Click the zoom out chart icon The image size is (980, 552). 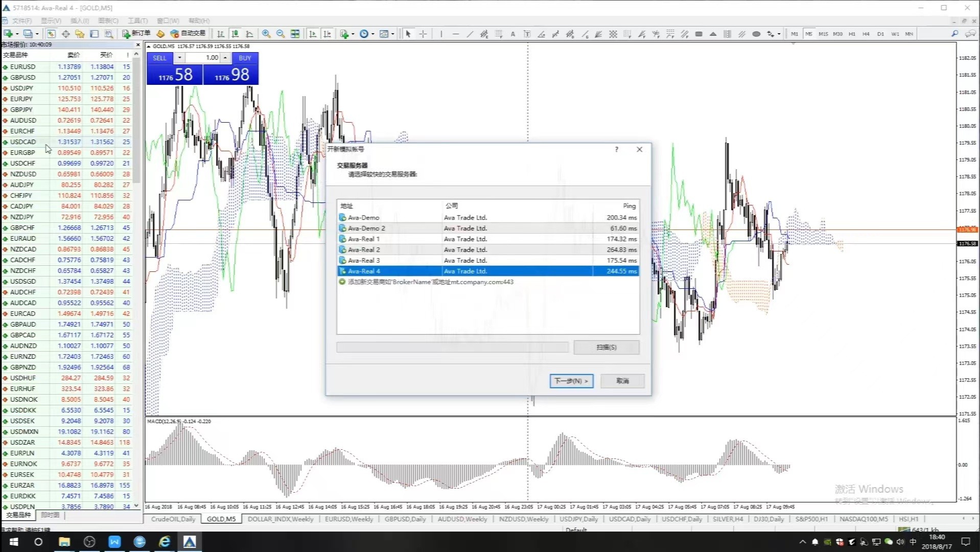pos(281,34)
